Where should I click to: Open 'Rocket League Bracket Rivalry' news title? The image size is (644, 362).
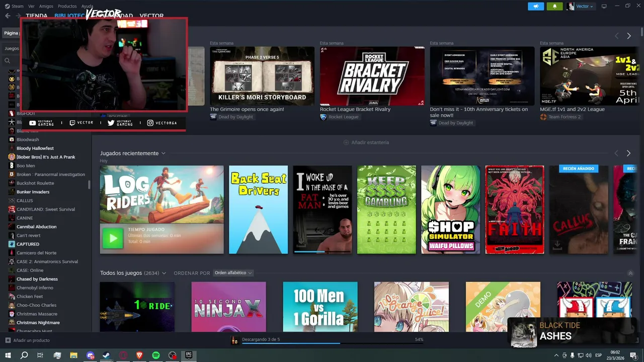[x=355, y=109]
